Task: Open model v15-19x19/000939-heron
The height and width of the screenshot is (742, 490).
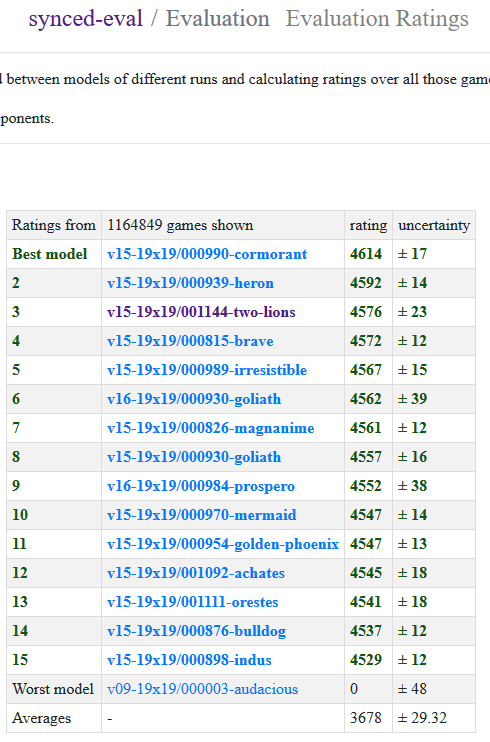Action: (190, 283)
